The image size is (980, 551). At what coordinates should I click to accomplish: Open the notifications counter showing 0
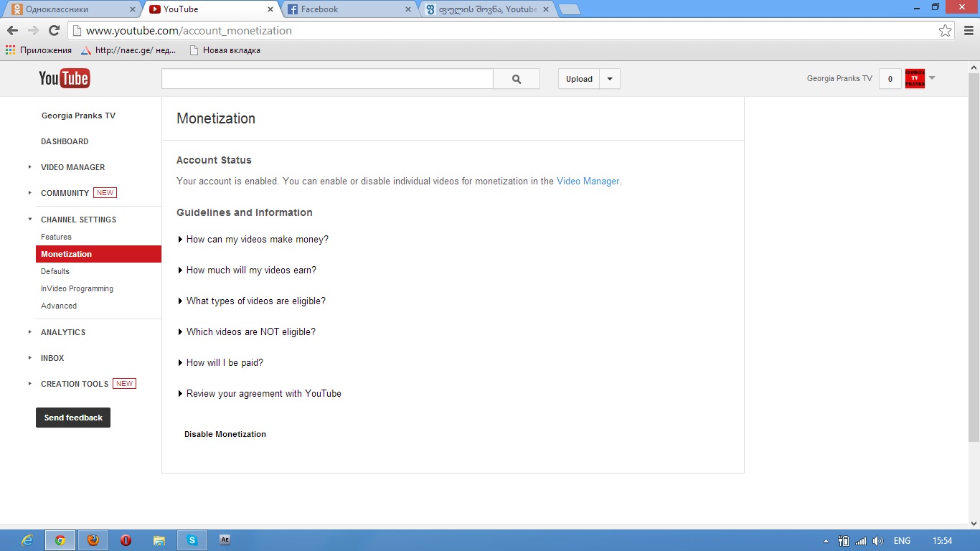(x=890, y=79)
